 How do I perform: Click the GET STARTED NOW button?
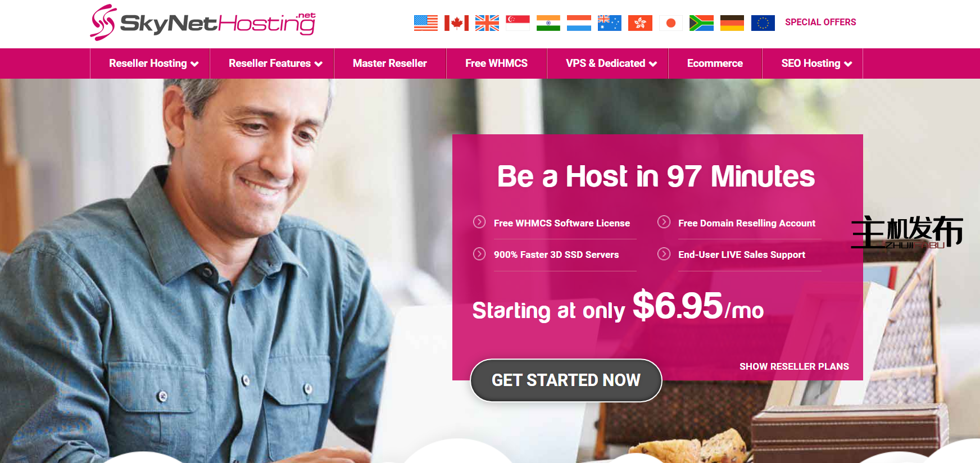tap(566, 380)
